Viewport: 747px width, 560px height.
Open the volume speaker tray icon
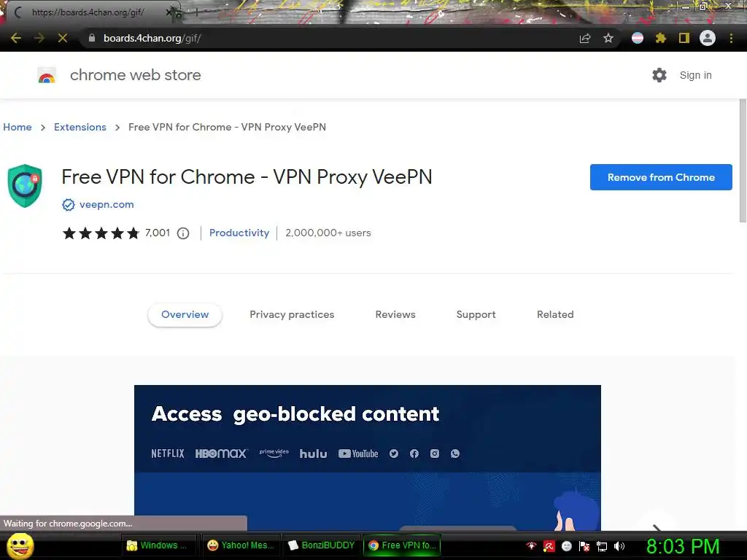[619, 546]
